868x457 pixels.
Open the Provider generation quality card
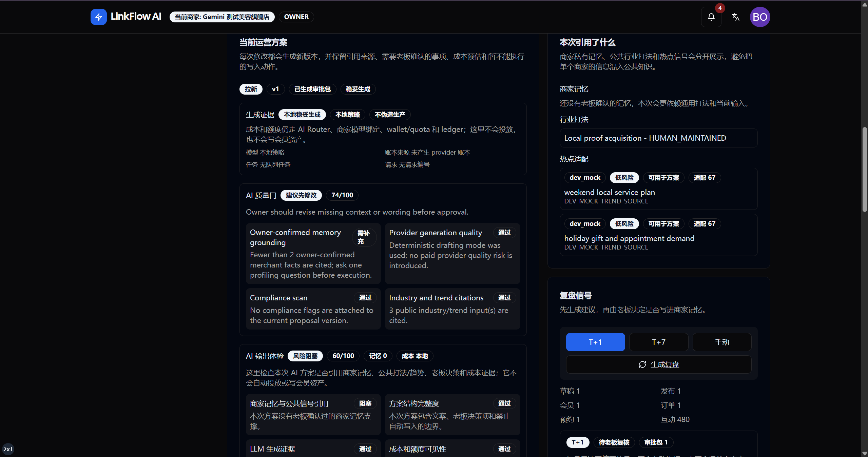click(452, 254)
